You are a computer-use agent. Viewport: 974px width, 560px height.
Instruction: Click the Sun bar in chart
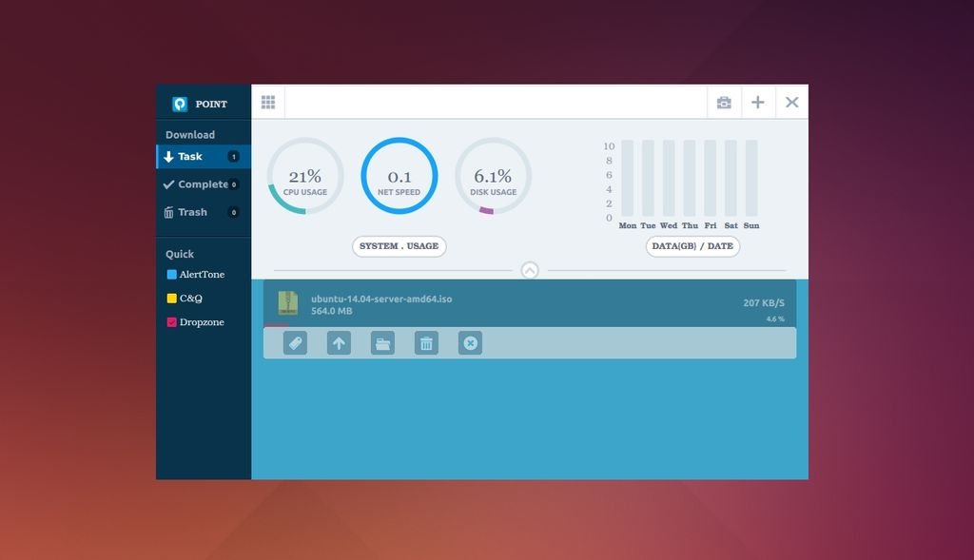click(x=751, y=178)
